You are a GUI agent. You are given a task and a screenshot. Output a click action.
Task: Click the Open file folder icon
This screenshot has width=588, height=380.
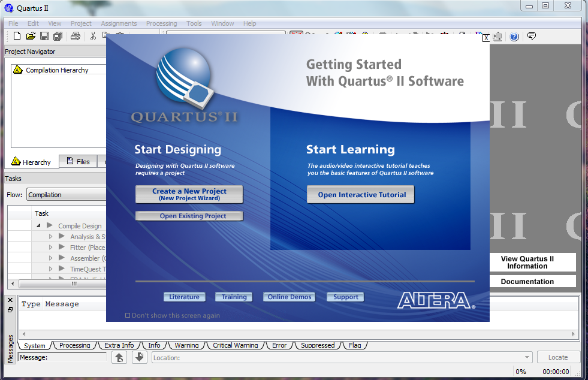(x=31, y=36)
